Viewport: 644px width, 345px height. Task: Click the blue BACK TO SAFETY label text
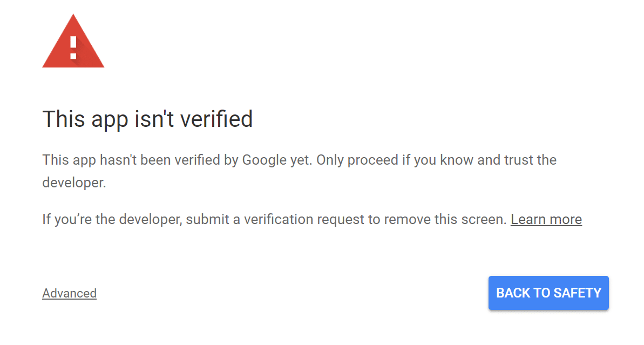548,293
